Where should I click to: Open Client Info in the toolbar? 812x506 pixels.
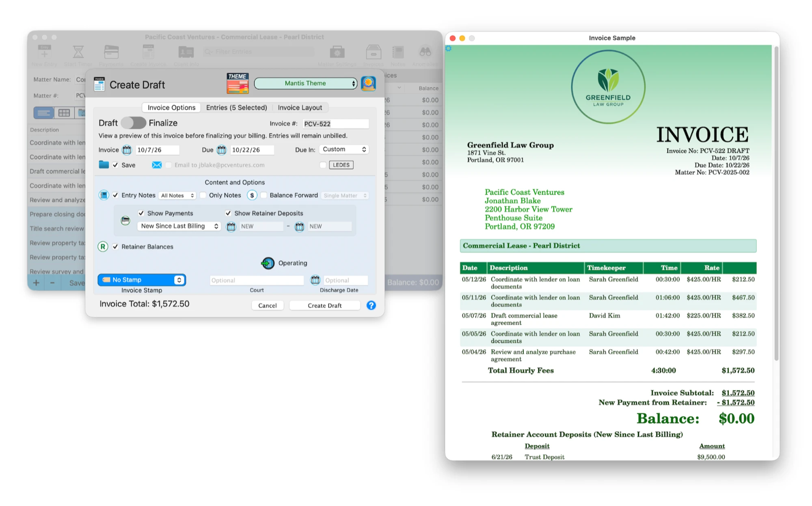(186, 52)
